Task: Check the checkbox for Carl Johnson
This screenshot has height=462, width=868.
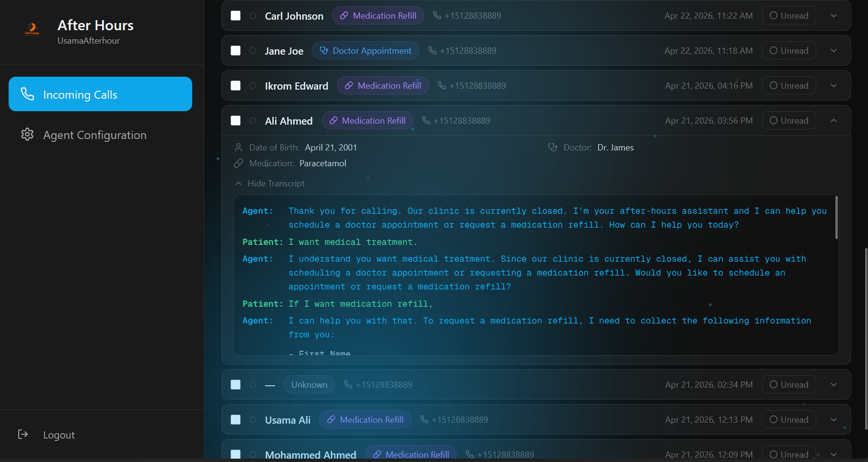Action: coord(236,16)
